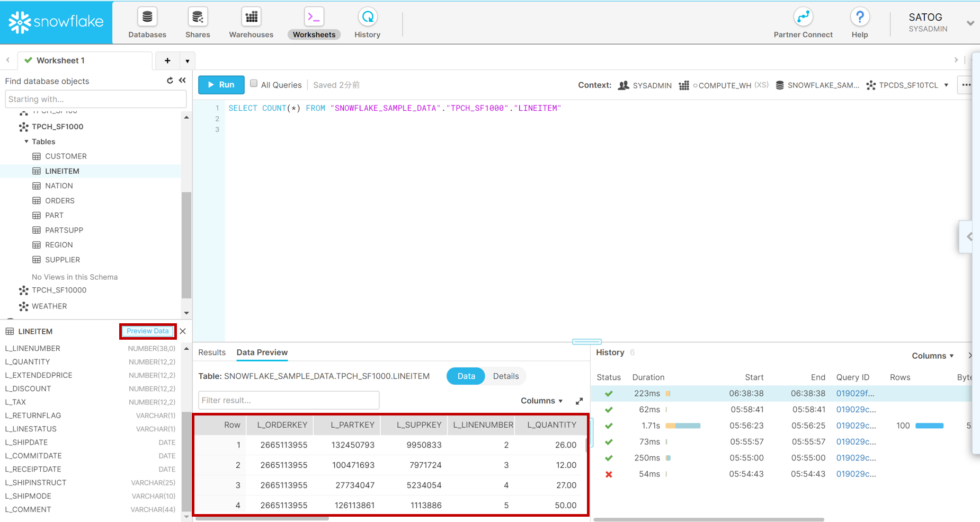The image size is (980, 522).
Task: Open the context dropdown arrow after TPCDS_SF10TCL
Action: (x=946, y=85)
